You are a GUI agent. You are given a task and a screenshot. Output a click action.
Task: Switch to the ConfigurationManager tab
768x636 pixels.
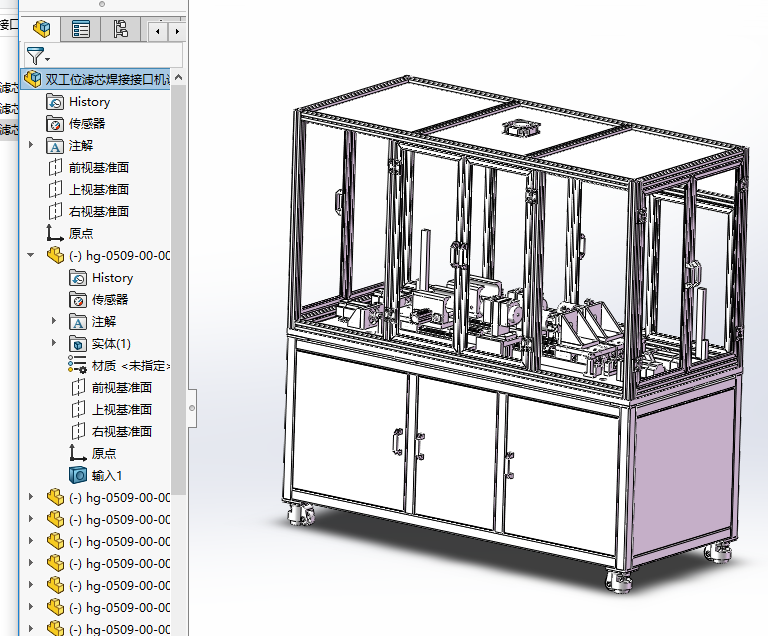click(120, 29)
